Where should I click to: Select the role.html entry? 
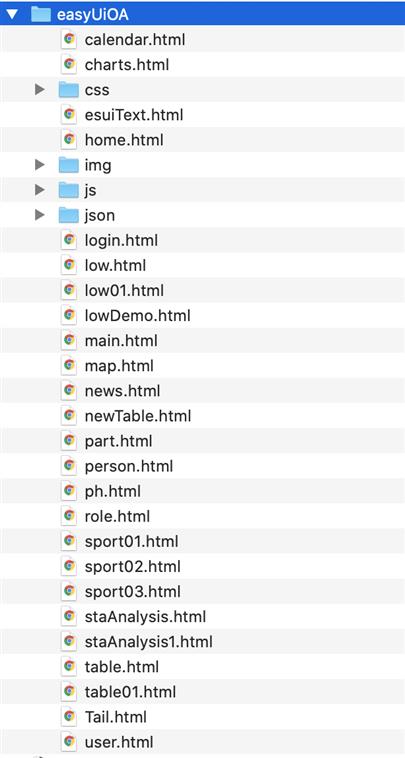[x=202, y=516]
